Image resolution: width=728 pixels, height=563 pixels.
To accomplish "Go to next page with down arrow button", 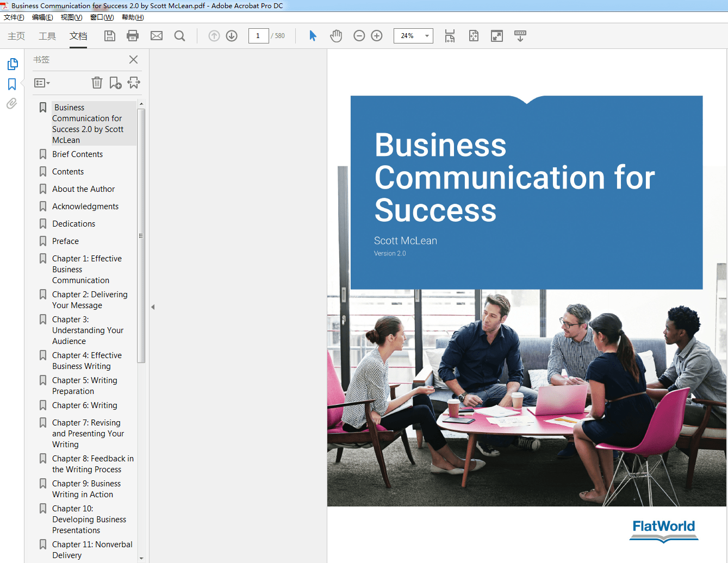I will pos(231,36).
